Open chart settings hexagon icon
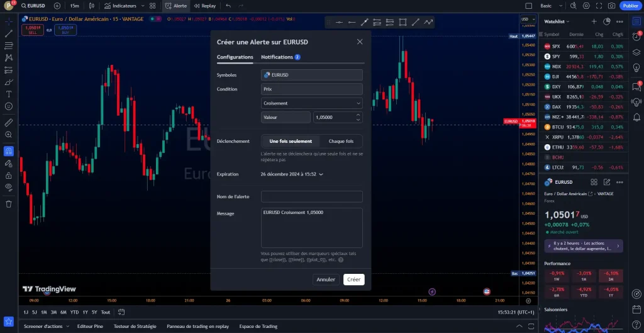The height and width of the screenshot is (333, 644). 586,6
